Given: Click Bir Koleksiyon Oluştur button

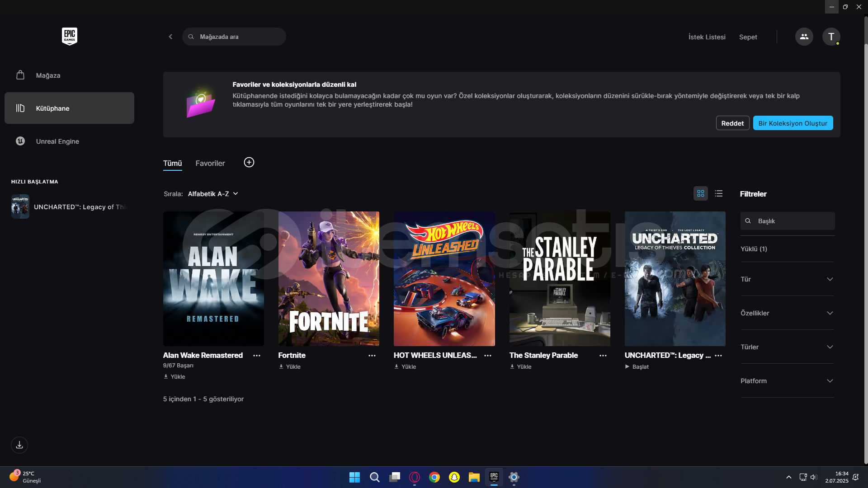Looking at the screenshot, I should click(x=793, y=123).
